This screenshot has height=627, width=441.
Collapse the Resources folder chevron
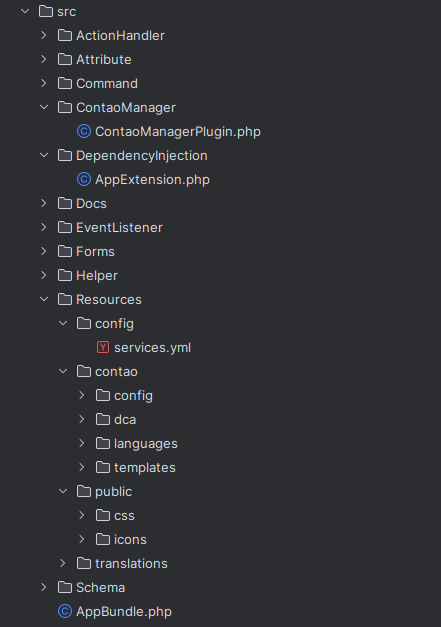(x=44, y=299)
